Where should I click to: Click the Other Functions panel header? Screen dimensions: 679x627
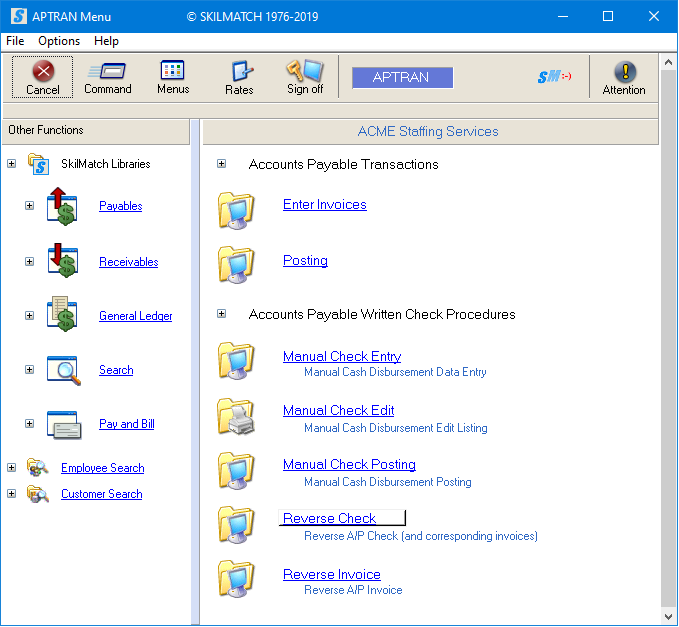coord(96,131)
